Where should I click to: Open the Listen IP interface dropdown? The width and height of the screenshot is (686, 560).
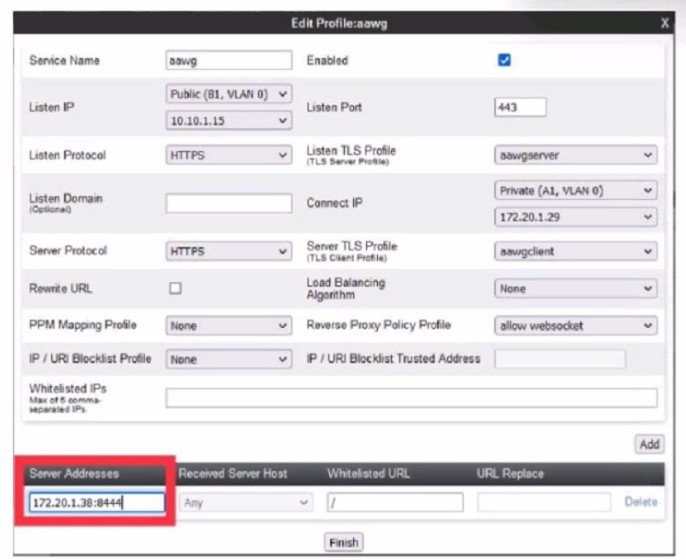pyautogui.click(x=229, y=94)
